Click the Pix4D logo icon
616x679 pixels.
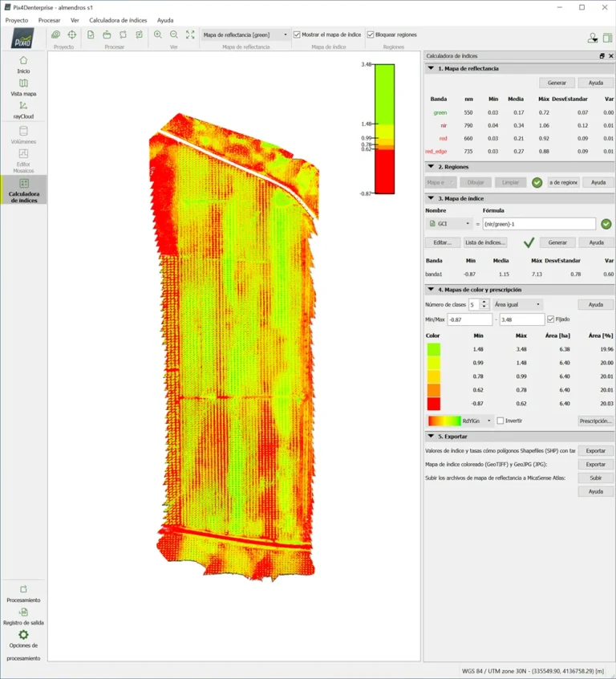[x=22, y=38]
